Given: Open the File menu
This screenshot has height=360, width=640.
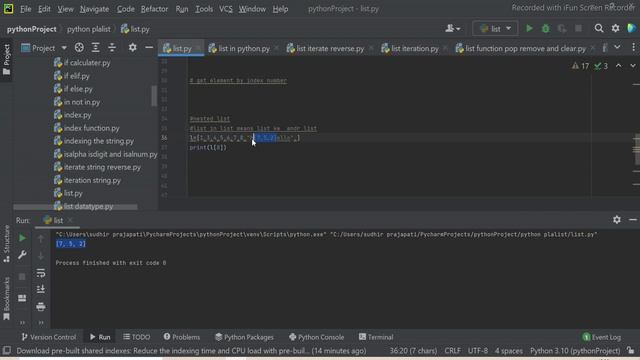Looking at the screenshot, I should pos(25,9).
